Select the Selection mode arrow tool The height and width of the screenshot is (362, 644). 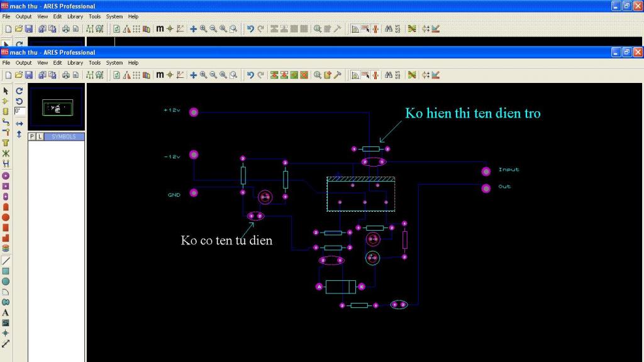(x=6, y=90)
